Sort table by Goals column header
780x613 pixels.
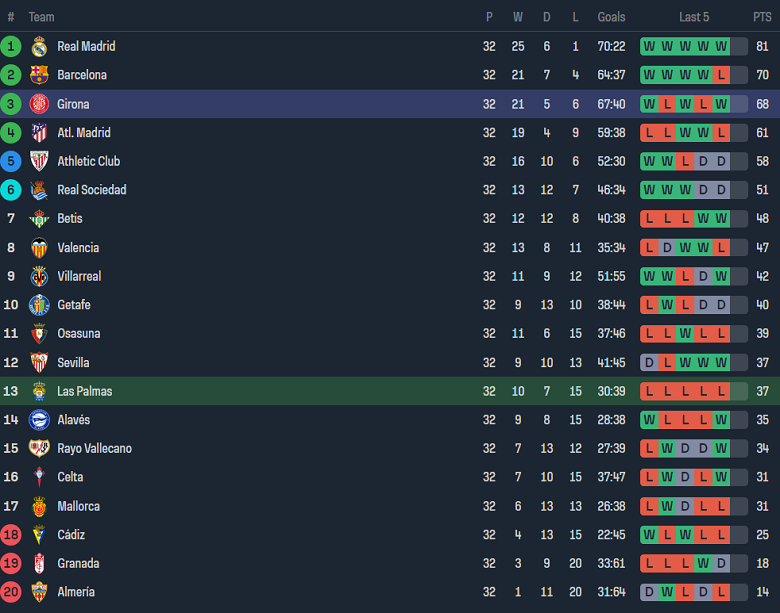(x=611, y=17)
